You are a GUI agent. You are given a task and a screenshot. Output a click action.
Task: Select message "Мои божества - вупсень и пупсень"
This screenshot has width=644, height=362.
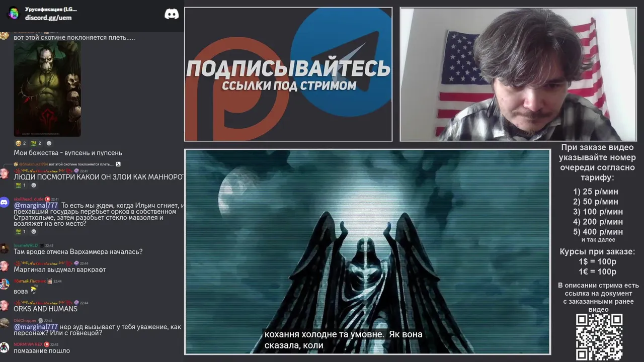click(x=68, y=153)
